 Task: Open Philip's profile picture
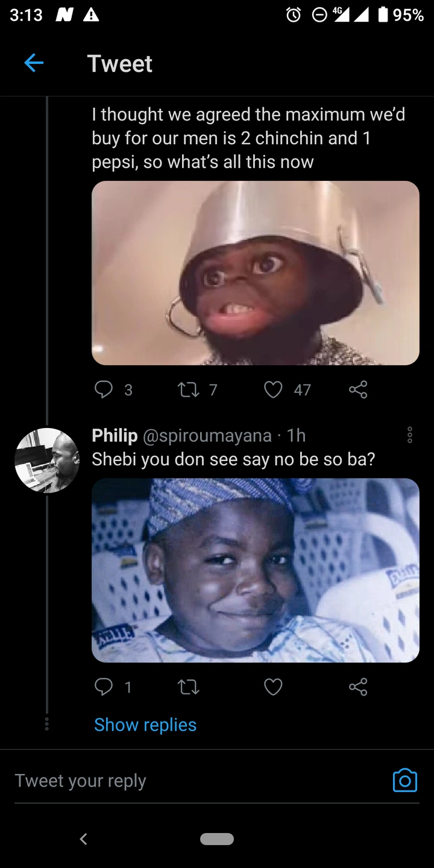point(47,461)
